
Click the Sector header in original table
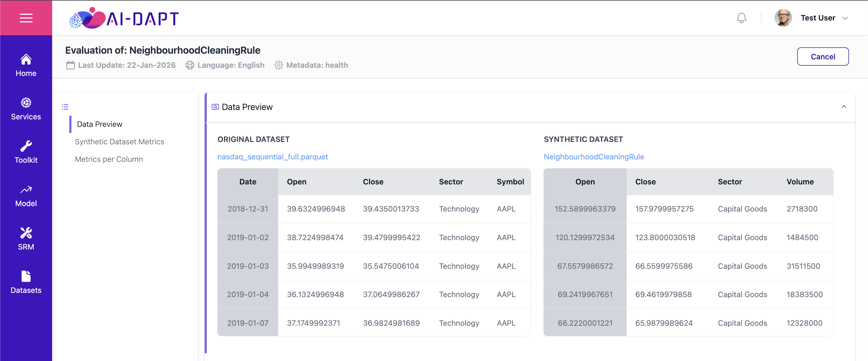pyautogui.click(x=451, y=181)
